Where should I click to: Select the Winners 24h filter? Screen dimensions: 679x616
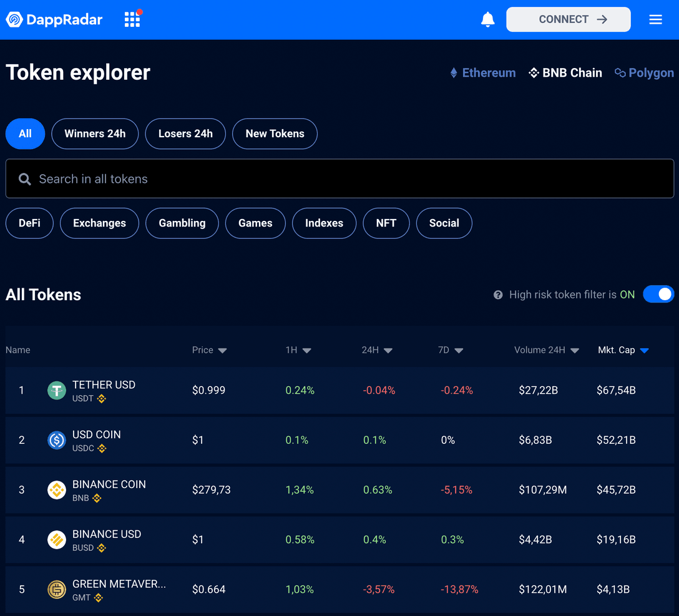click(x=95, y=134)
